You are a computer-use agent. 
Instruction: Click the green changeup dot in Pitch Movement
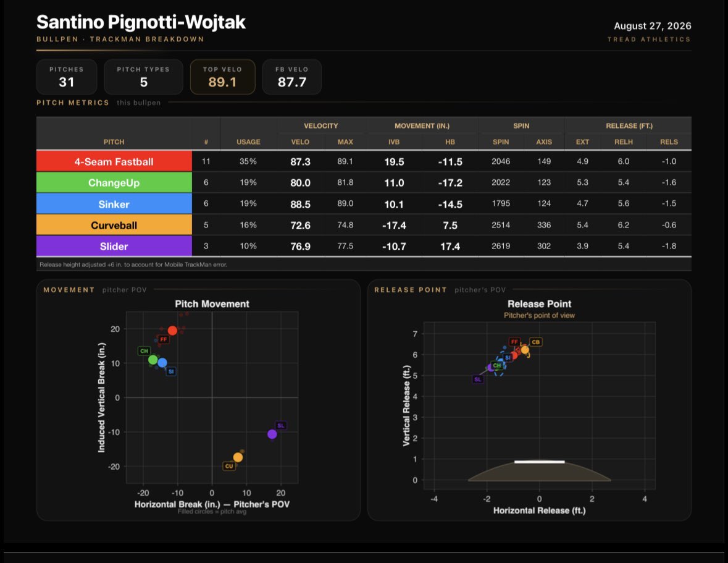[x=153, y=360]
